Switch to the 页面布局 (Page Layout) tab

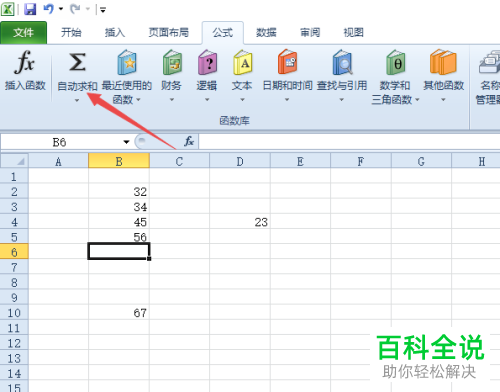tap(169, 33)
